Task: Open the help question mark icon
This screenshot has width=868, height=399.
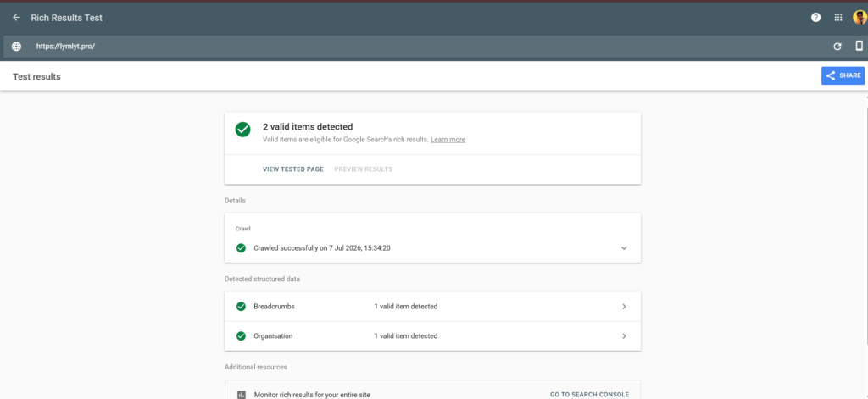Action: tap(816, 18)
